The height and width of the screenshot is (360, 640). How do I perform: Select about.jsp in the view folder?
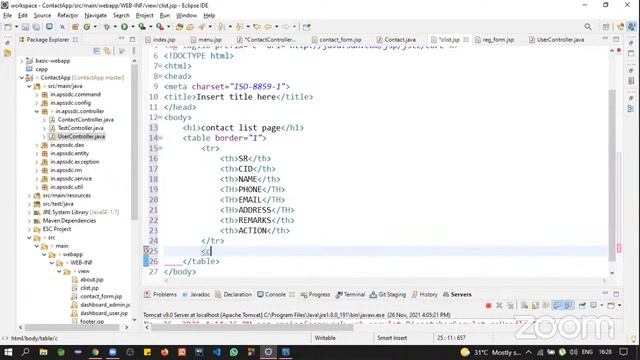(x=91, y=280)
